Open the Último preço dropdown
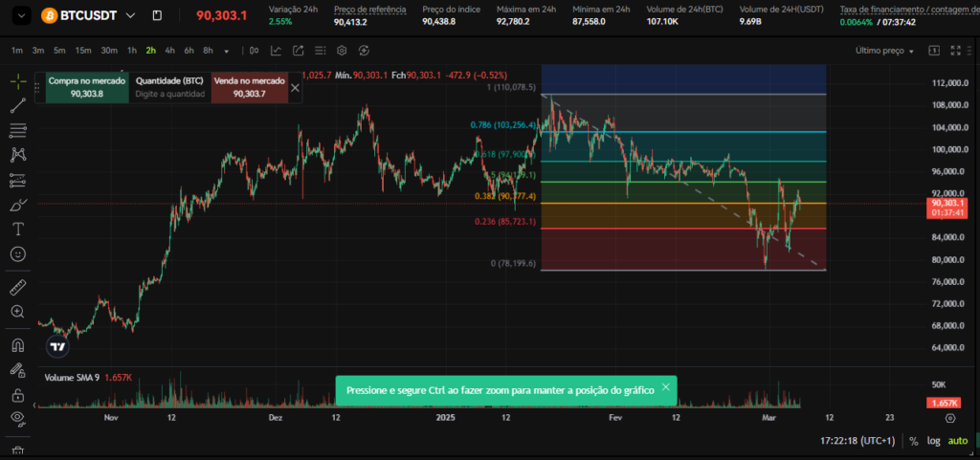980x460 pixels. 884,51
